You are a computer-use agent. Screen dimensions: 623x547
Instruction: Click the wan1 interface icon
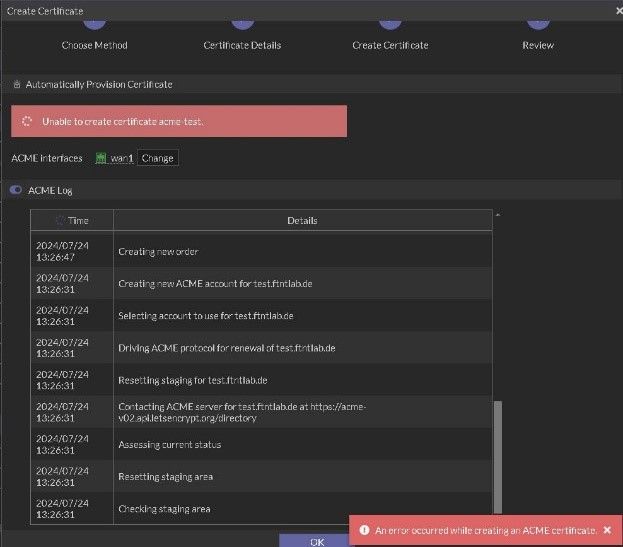(x=101, y=158)
